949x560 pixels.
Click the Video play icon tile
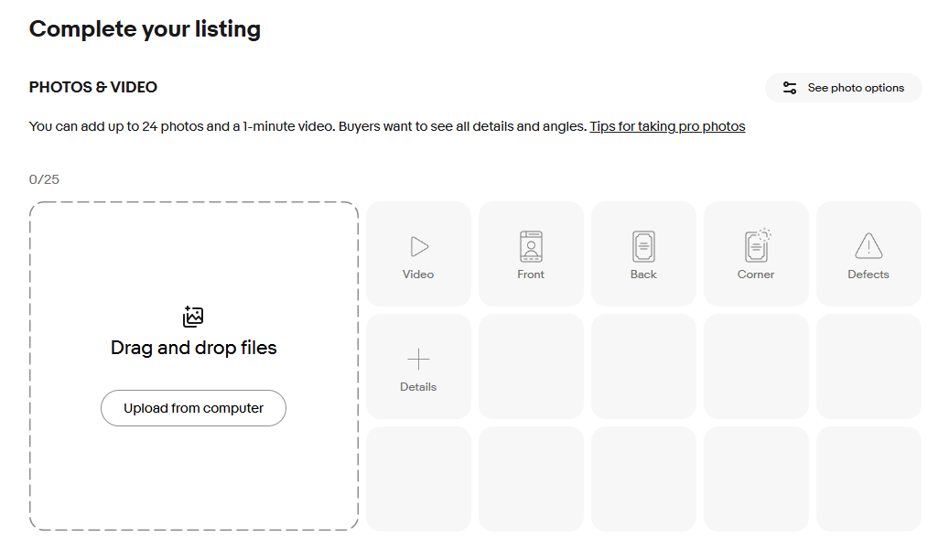(418, 247)
